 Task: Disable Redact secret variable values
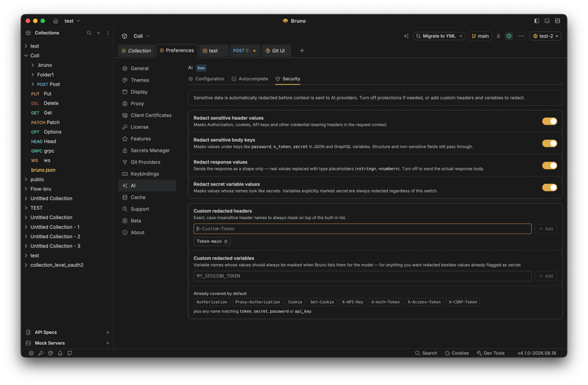pyautogui.click(x=549, y=188)
